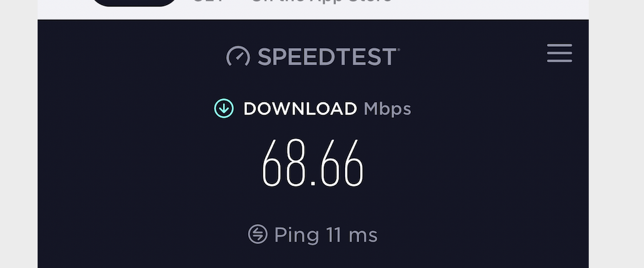
Task: Click the first digit 6 of speed result
Action: point(272,163)
